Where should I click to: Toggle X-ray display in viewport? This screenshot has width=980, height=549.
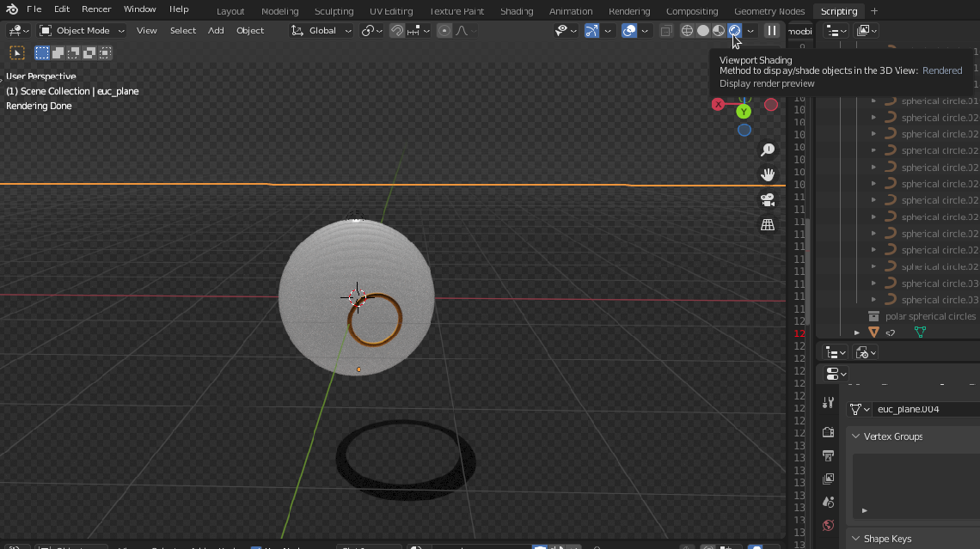coord(666,31)
